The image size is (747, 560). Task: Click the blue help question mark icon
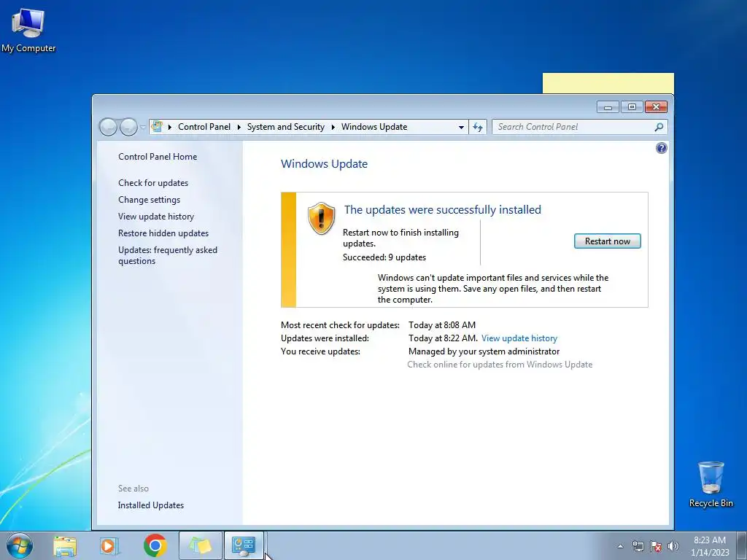tap(661, 148)
